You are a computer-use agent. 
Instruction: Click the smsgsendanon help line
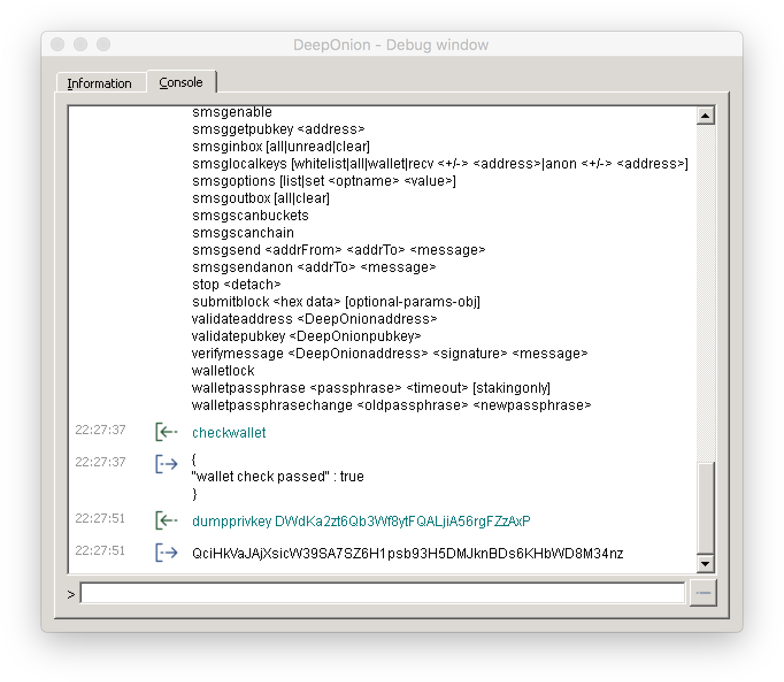click(314, 267)
